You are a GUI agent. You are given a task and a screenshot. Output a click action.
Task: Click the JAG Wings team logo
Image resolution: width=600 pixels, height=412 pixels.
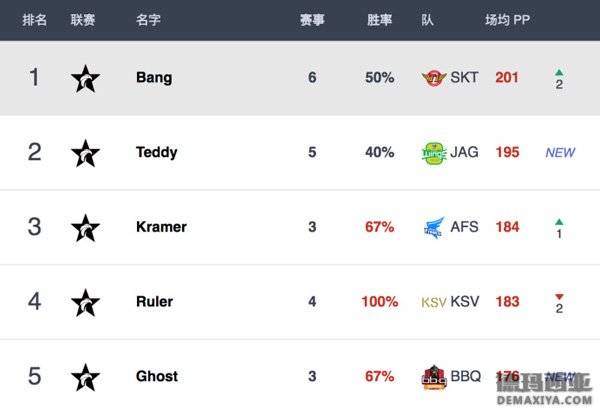[x=434, y=153]
